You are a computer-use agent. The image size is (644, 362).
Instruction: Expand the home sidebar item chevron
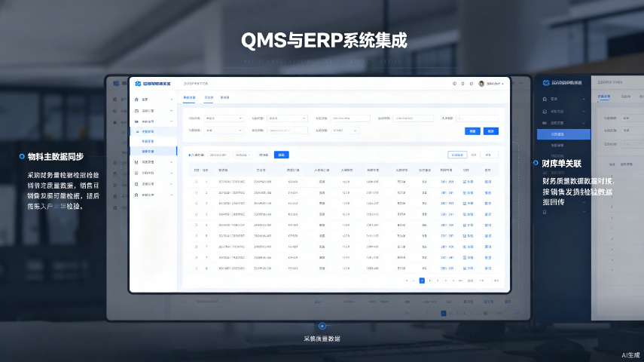171,100
